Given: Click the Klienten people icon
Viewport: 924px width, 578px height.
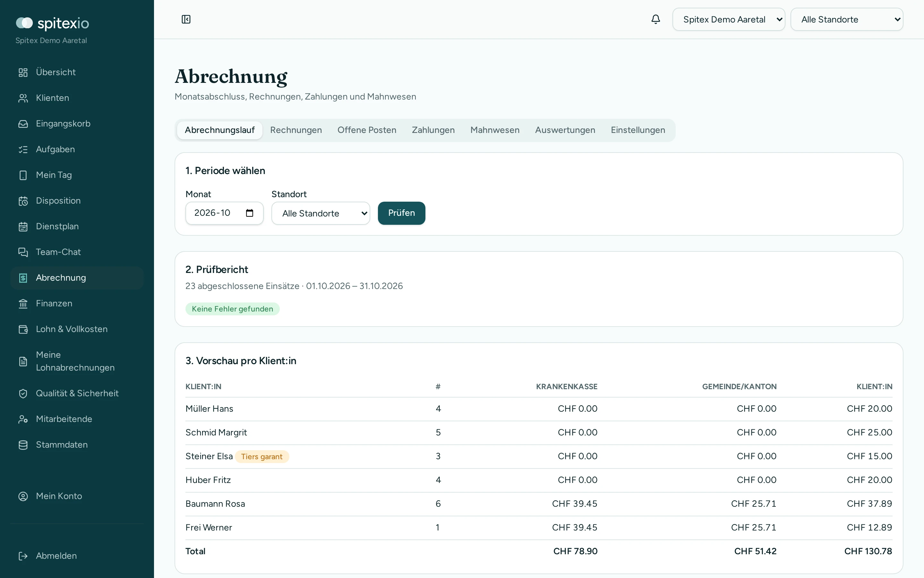Looking at the screenshot, I should point(23,98).
